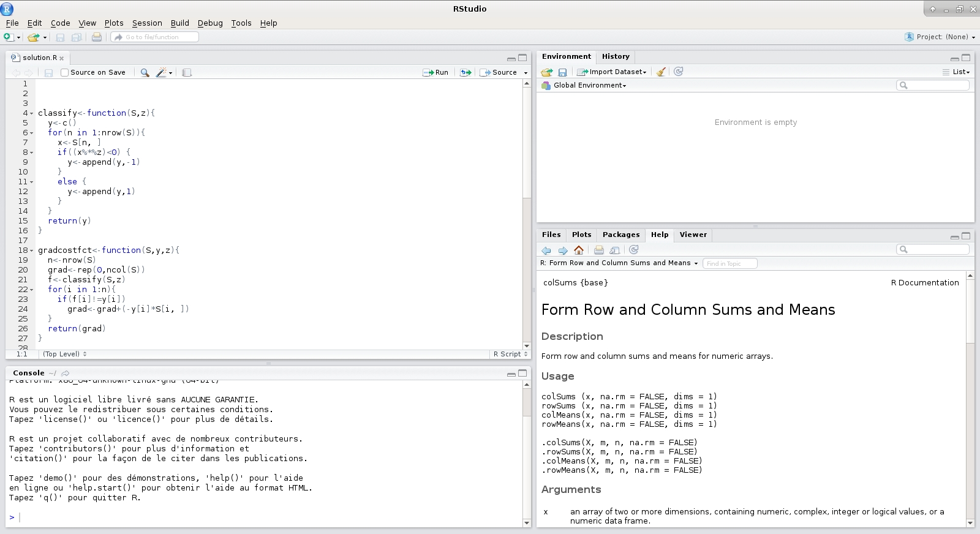Open the Code Tools magic wand

162,72
